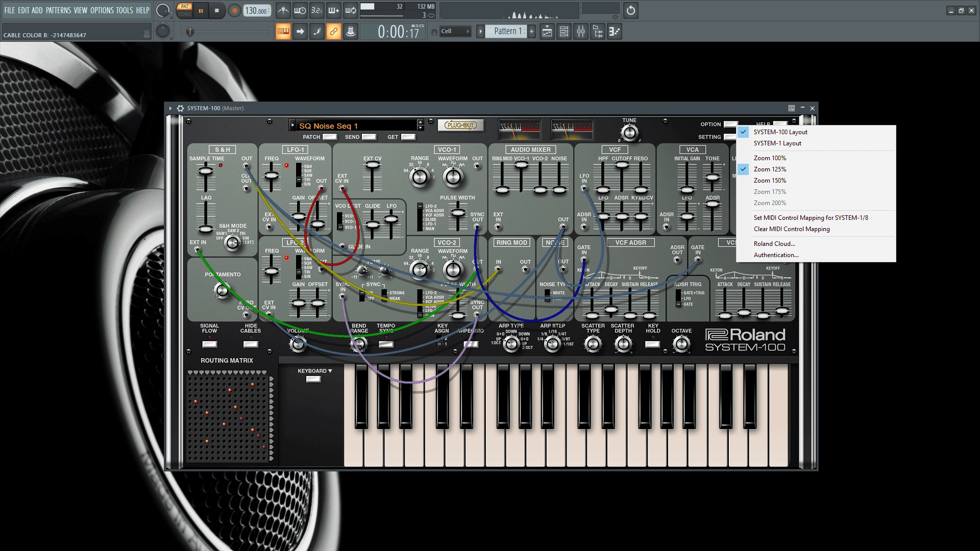
Task: Open the FILE menu
Action: (x=10, y=10)
